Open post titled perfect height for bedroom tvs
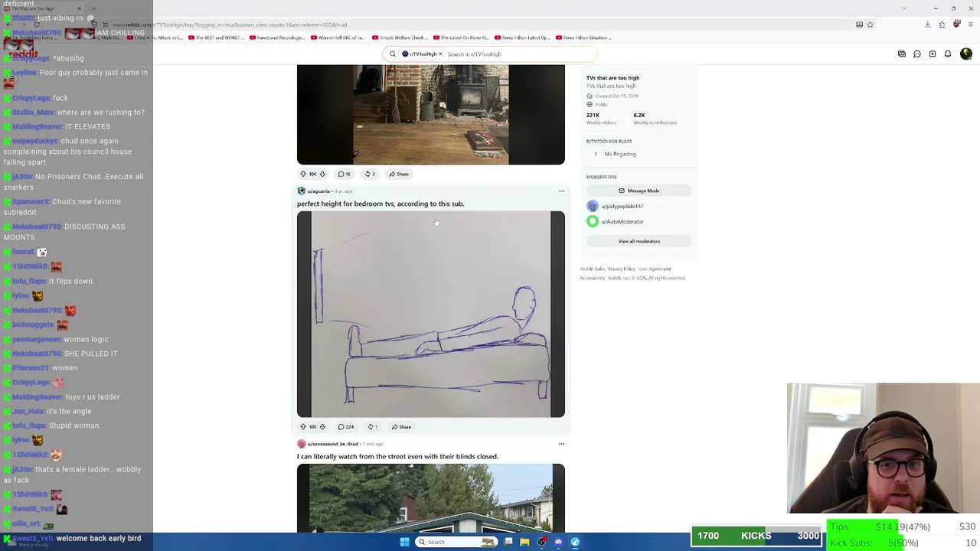This screenshot has height=551, width=980. pos(381,204)
